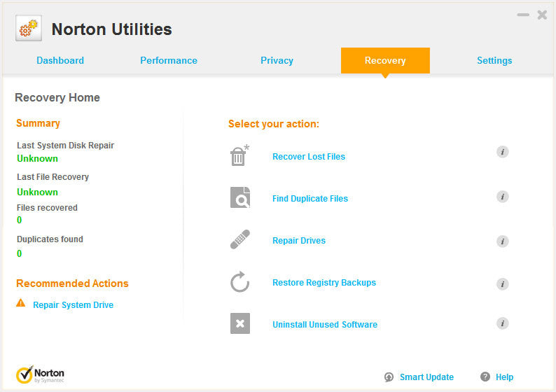This screenshot has height=392, width=556.
Task: Click info icon for Uninstall Unused Software
Action: click(x=502, y=323)
